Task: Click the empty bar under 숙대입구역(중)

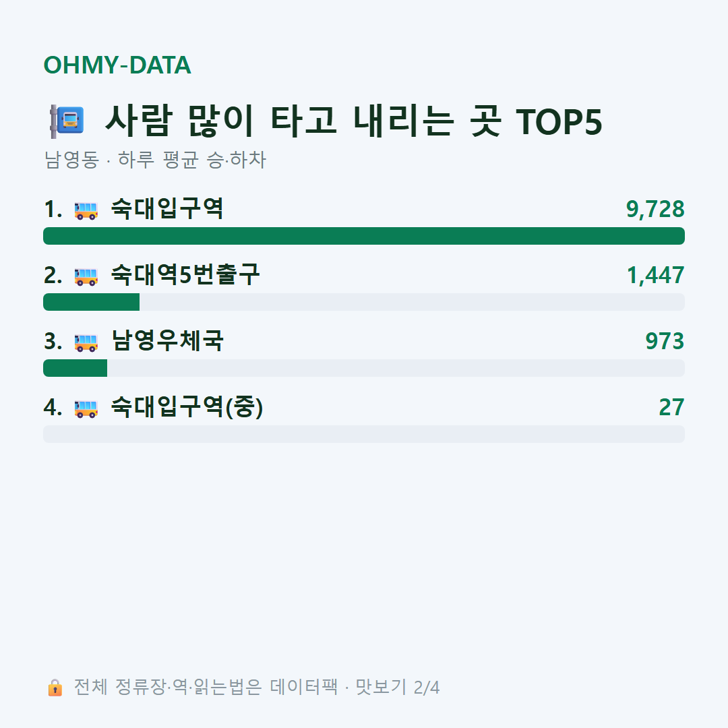Action: [364, 433]
